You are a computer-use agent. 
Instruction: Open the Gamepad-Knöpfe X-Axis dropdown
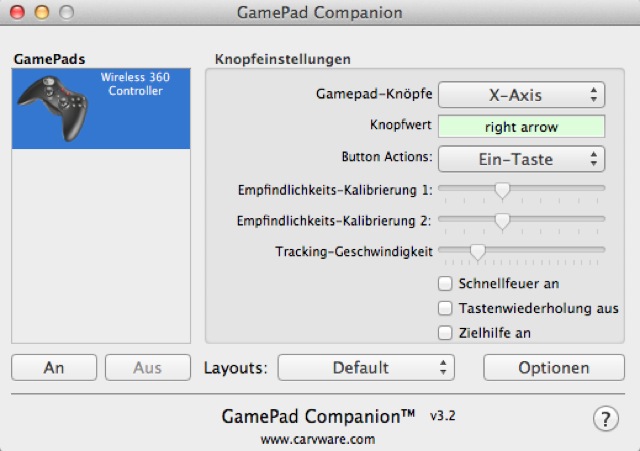(x=522, y=95)
